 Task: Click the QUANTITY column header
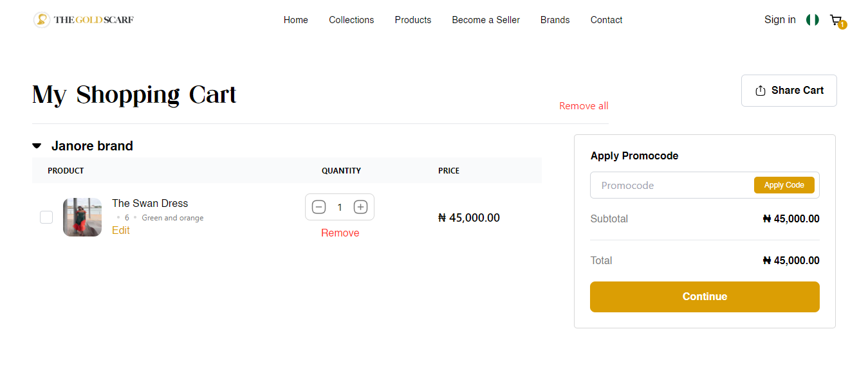click(341, 171)
